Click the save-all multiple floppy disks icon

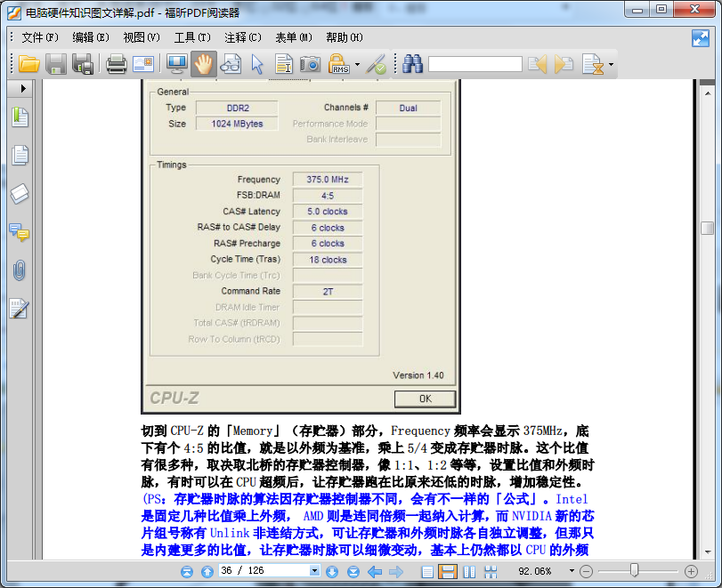[83, 64]
